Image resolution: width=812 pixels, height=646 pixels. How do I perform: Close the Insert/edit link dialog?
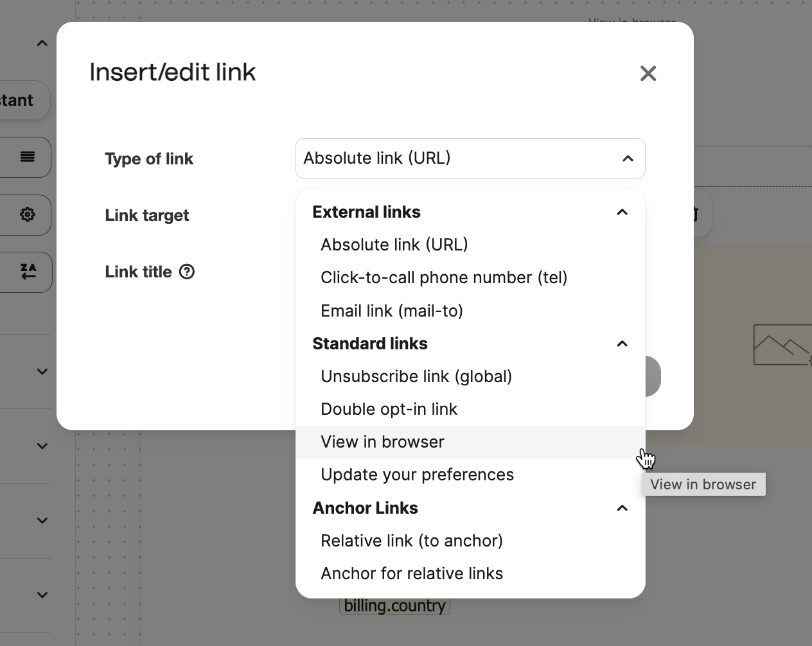(x=648, y=73)
